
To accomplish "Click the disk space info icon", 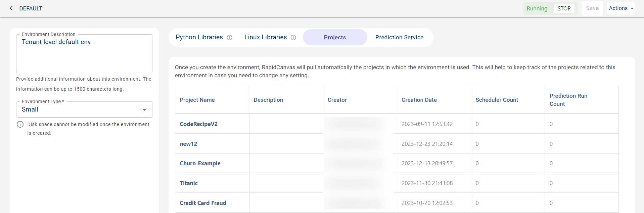I will (20, 124).
